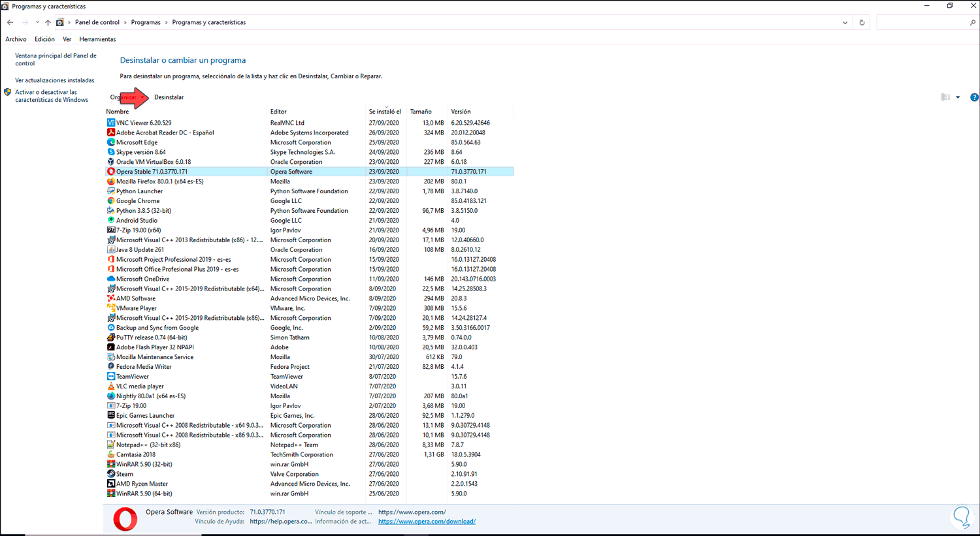Open Activar o desactivar características de Windows

point(52,96)
